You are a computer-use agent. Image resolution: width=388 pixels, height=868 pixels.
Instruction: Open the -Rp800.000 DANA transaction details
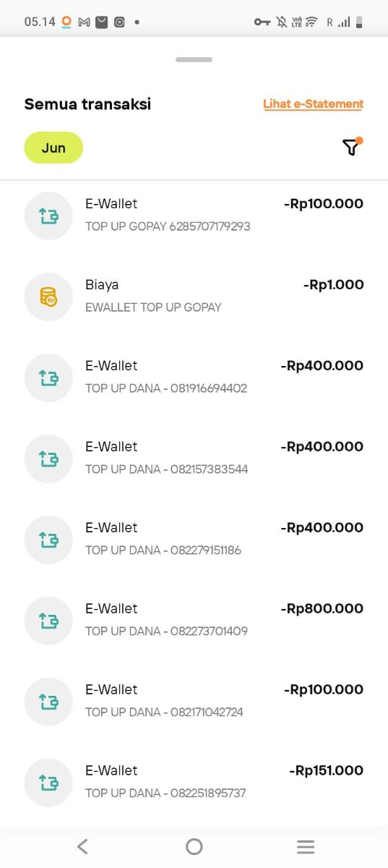pyautogui.click(x=194, y=621)
